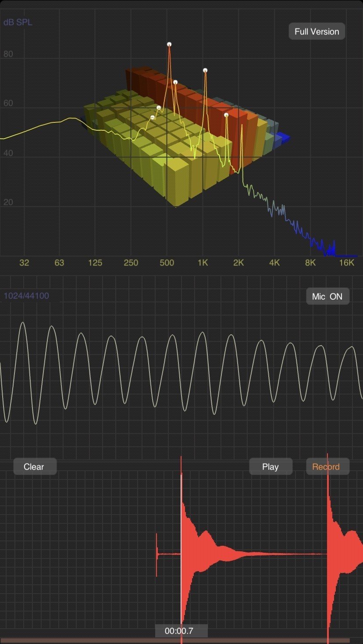Click the 40 dB level label
The width and height of the screenshot is (363, 644).
pyautogui.click(x=8, y=154)
